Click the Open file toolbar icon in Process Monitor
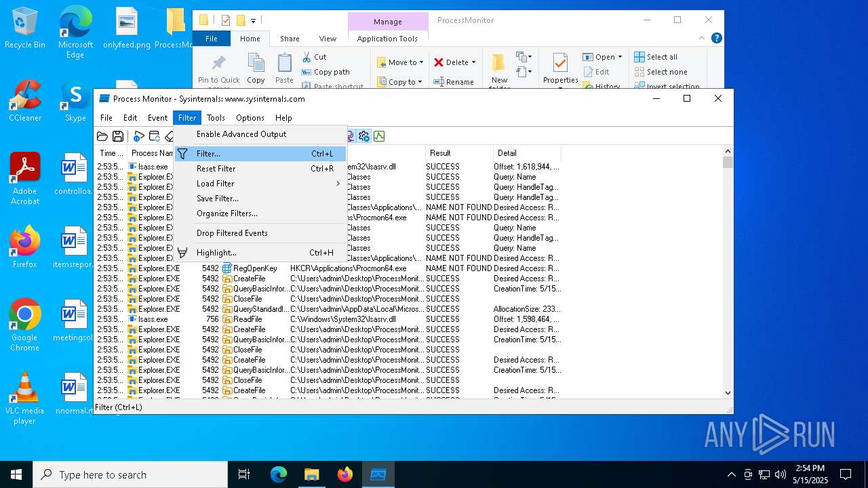868x488 pixels. point(102,136)
